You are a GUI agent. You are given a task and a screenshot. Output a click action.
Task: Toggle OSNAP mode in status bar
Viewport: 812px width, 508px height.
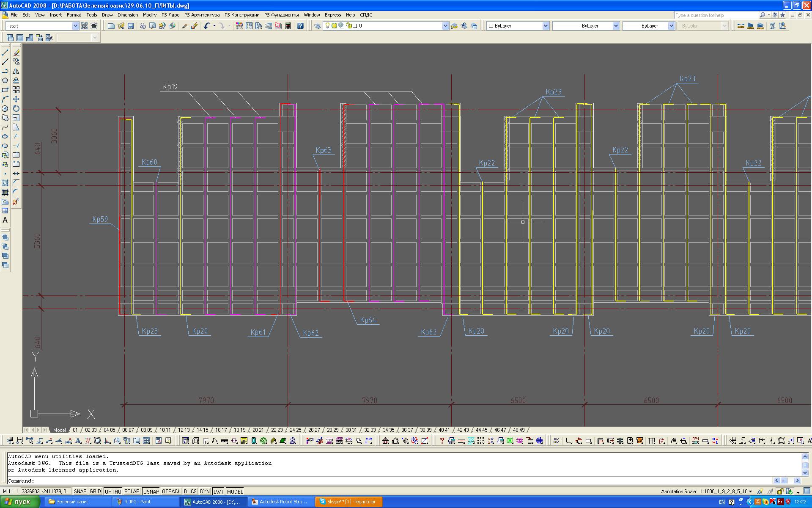[151, 491]
